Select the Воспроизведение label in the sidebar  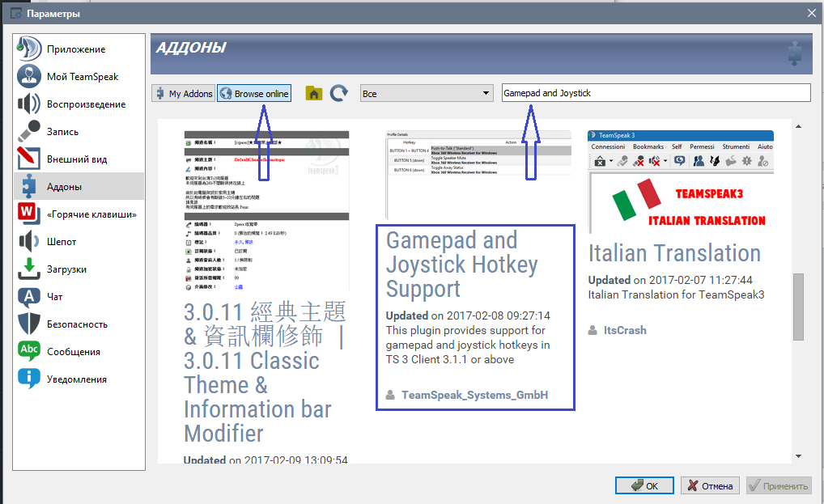coord(86,104)
